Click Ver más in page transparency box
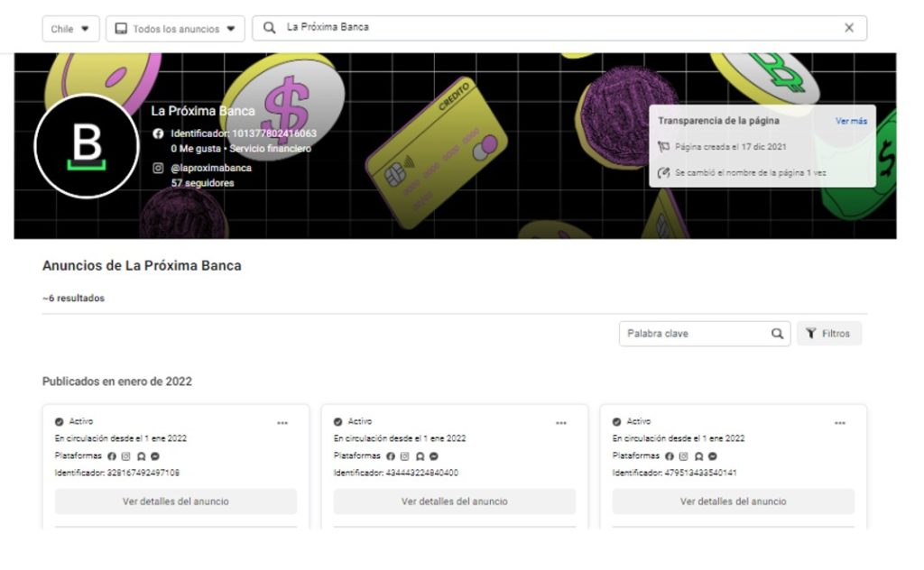 point(850,121)
